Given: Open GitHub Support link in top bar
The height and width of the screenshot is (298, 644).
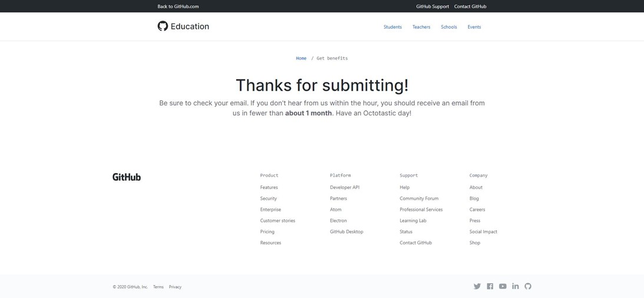Looking at the screenshot, I should pyautogui.click(x=432, y=6).
